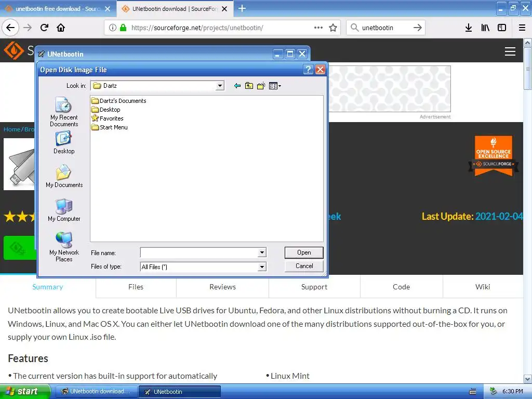Click the dialog's question mark help button
Image resolution: width=532 pixels, height=399 pixels.
coord(308,70)
